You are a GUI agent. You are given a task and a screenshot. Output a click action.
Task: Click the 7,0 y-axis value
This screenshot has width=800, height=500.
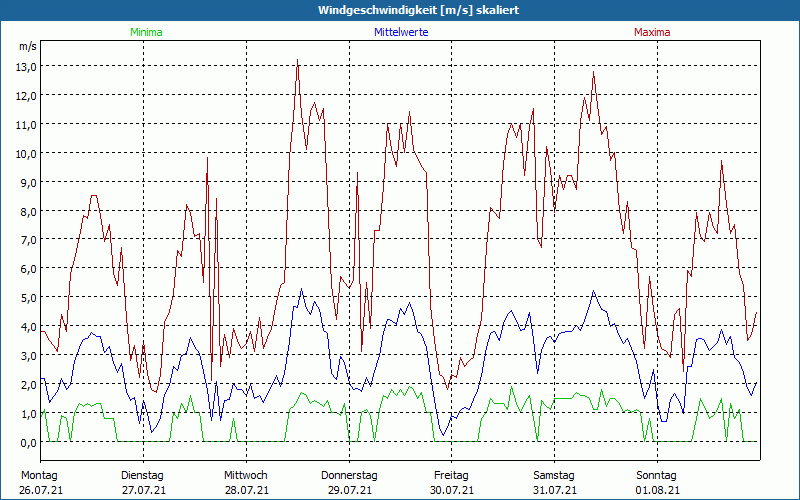pyautogui.click(x=28, y=240)
